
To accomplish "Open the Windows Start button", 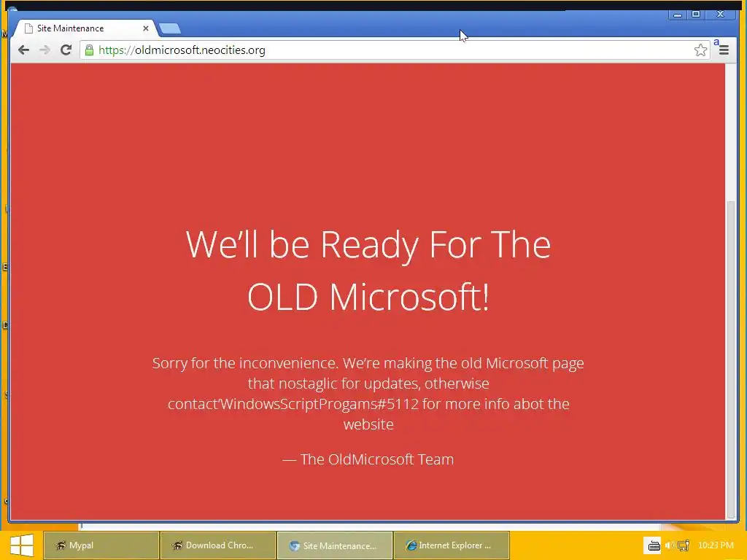I will (x=21, y=545).
